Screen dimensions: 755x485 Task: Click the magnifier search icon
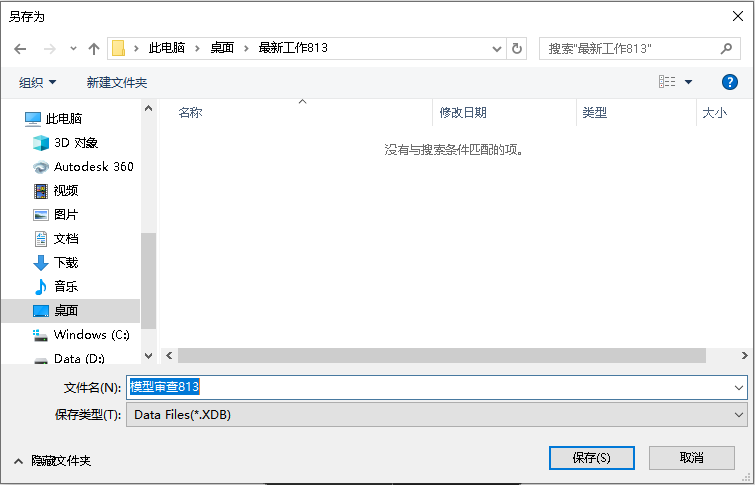(727, 49)
